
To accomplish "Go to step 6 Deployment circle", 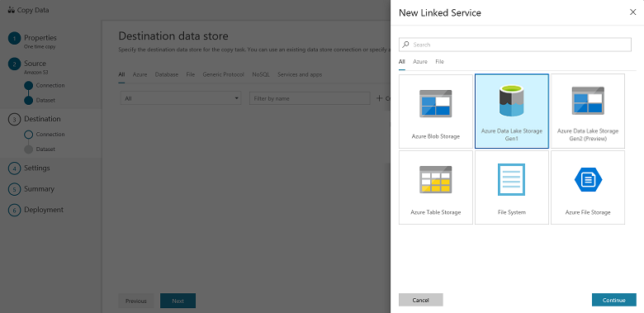I will [x=14, y=211].
